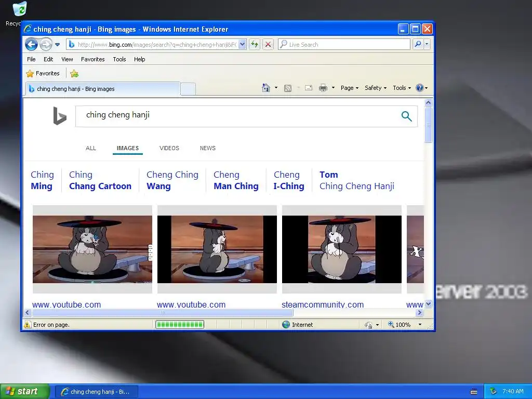Click the horizontal scrollbar left arrow
532x399 pixels.
(x=28, y=312)
